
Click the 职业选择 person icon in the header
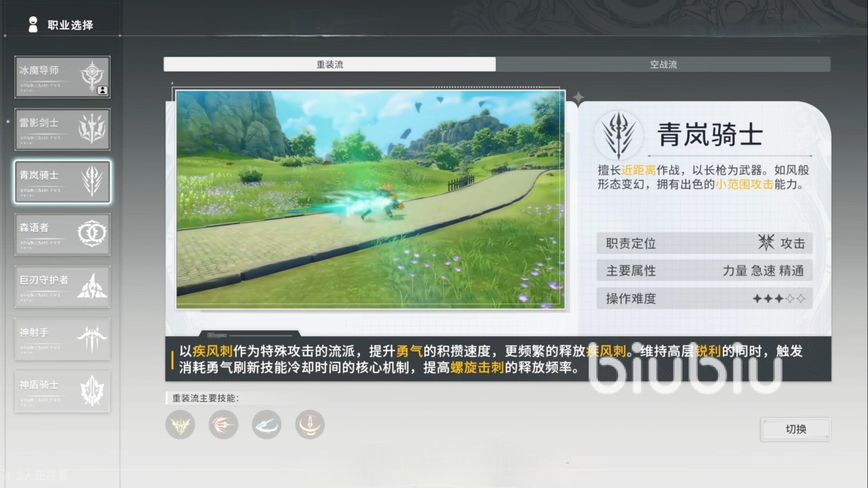coord(32,25)
